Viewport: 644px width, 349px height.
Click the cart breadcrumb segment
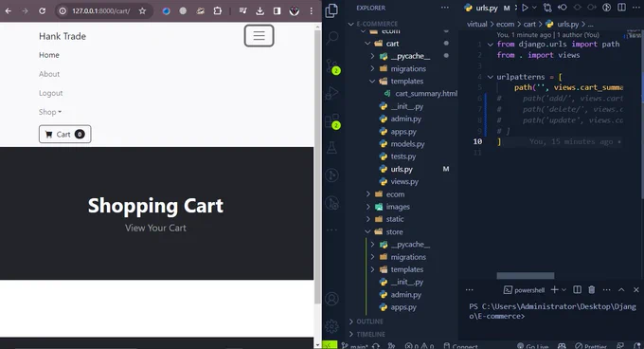click(x=529, y=25)
